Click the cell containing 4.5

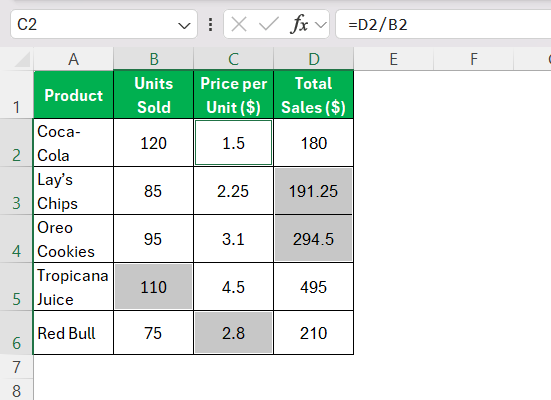[234, 287]
